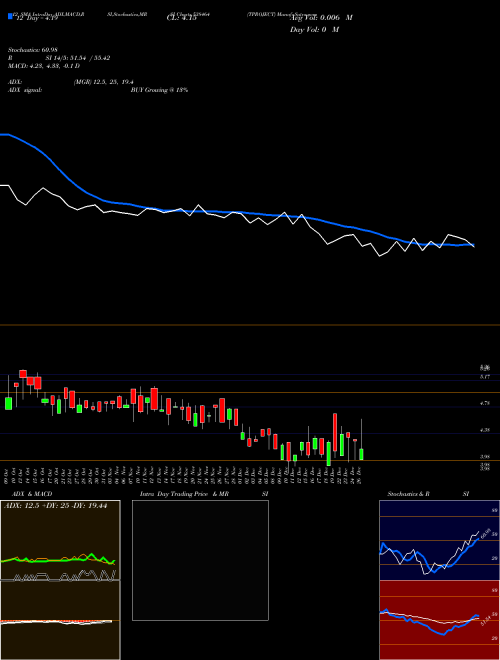500x660 pixels.
Task: Select the 'Stochastics: 60.98' reading
Action: click(x=33, y=50)
